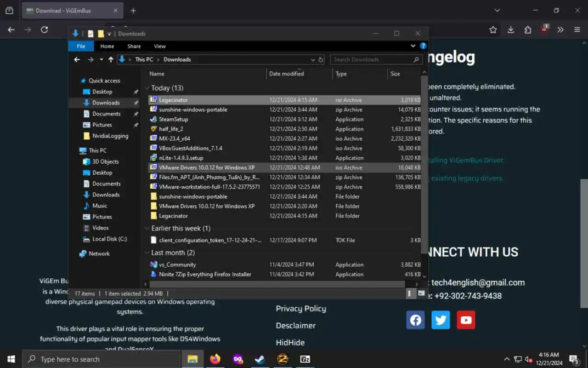Click the taskbar search box
588x368 pixels.
[101, 359]
